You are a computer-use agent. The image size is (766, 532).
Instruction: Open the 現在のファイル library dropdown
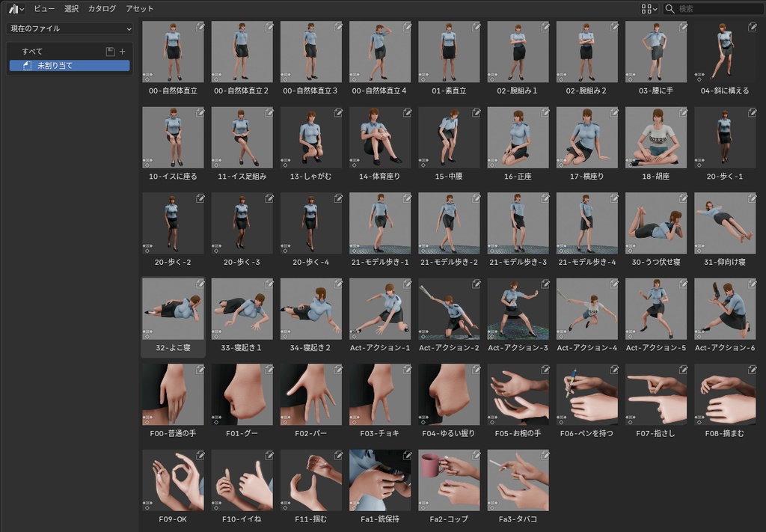tap(70, 29)
